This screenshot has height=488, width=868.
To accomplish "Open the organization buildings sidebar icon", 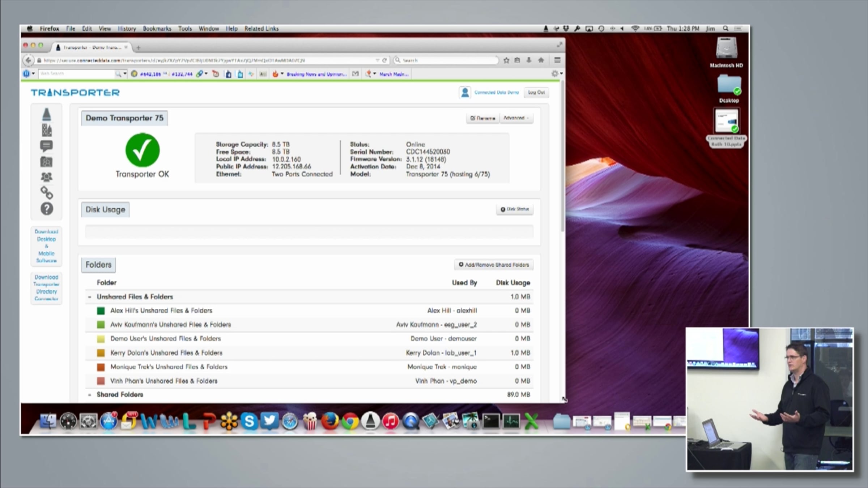I will pyautogui.click(x=46, y=130).
